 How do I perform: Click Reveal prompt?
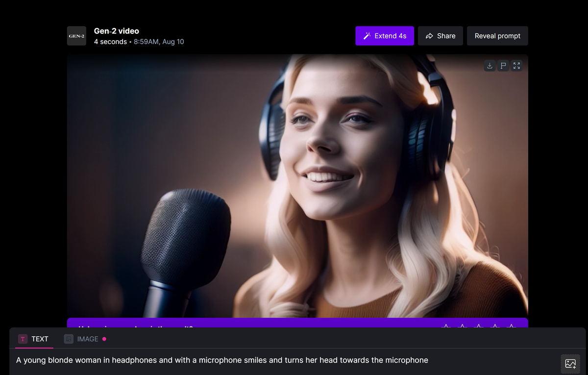click(x=497, y=36)
